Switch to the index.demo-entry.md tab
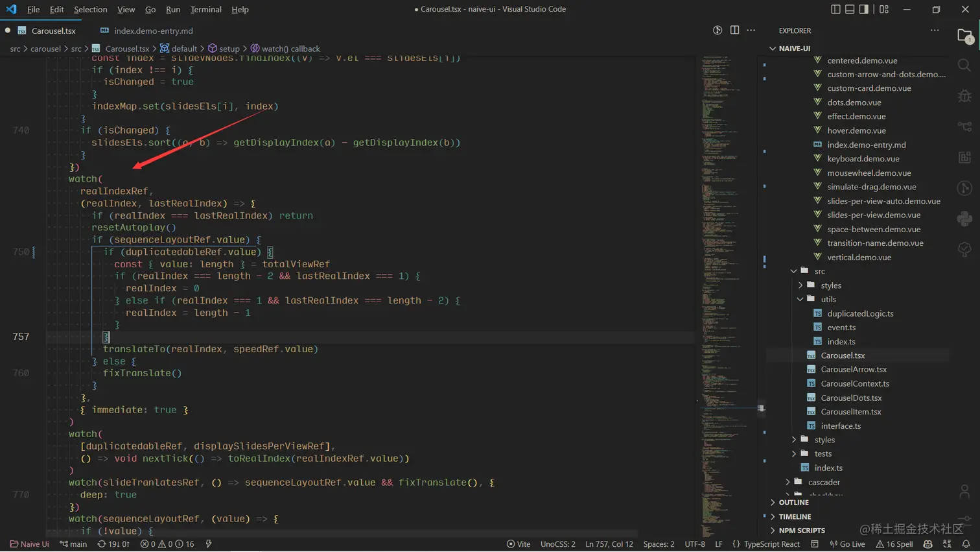Screen dimensions: 980x552 [x=146, y=30]
